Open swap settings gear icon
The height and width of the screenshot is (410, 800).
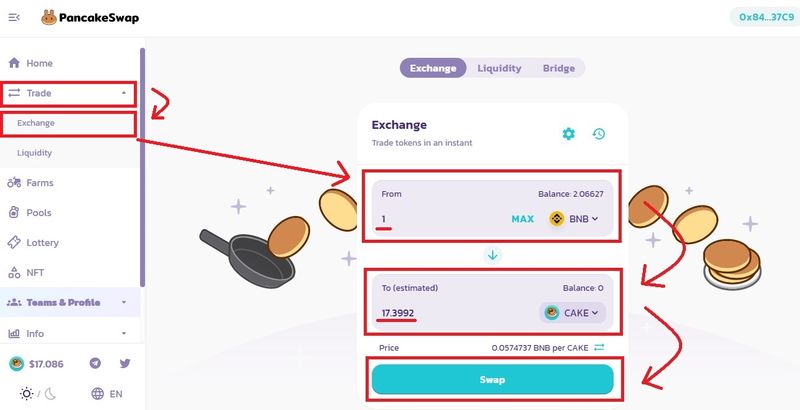tap(568, 134)
